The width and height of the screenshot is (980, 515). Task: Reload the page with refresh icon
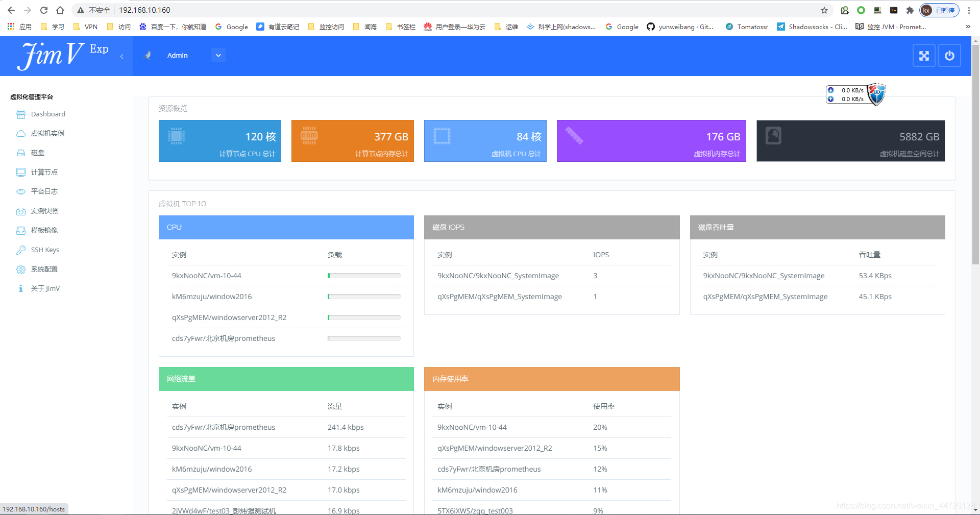click(44, 10)
